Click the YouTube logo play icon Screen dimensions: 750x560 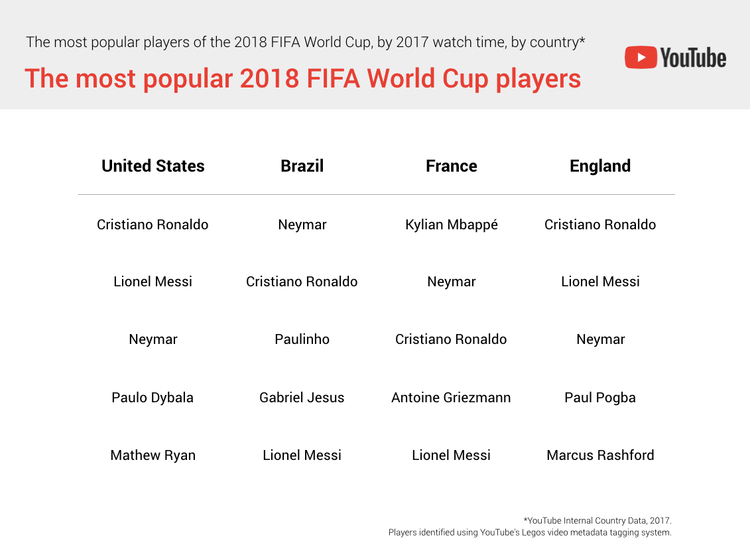pos(641,58)
